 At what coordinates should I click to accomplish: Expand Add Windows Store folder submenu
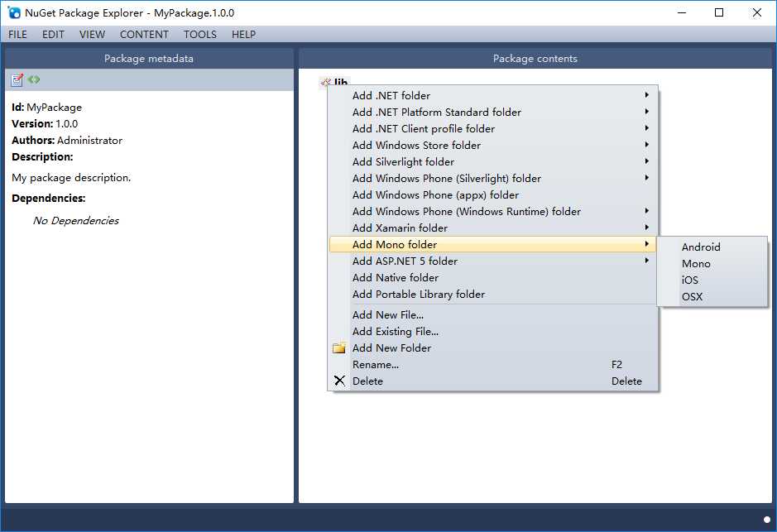[493, 145]
